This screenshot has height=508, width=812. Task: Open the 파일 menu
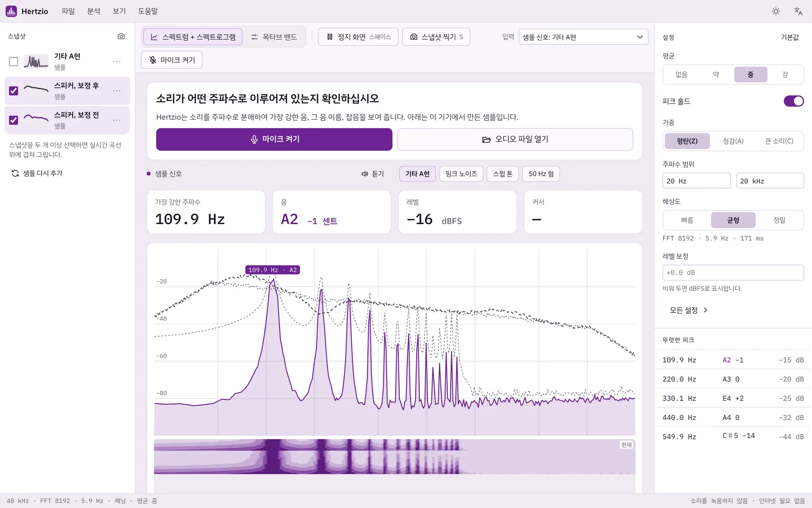pos(68,11)
